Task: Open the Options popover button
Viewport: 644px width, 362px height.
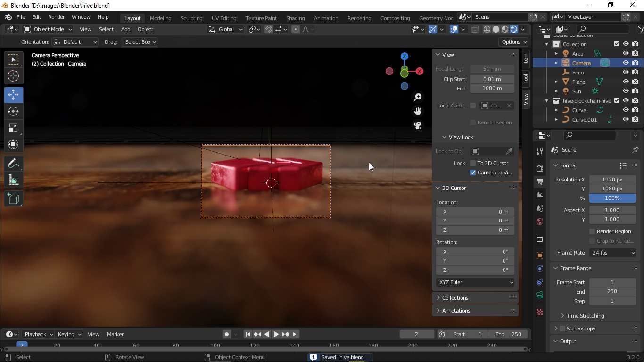Action: (x=514, y=42)
